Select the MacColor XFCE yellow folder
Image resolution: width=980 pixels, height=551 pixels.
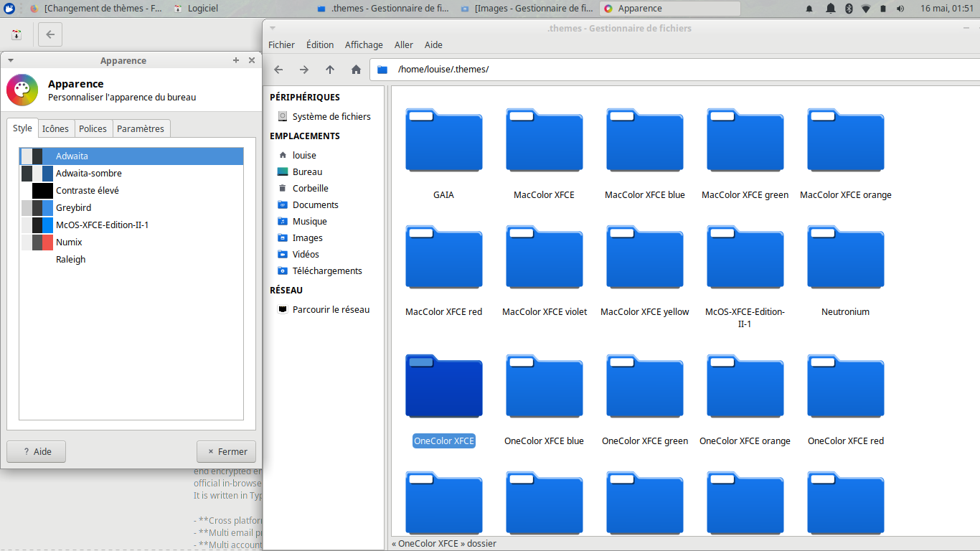click(644, 257)
